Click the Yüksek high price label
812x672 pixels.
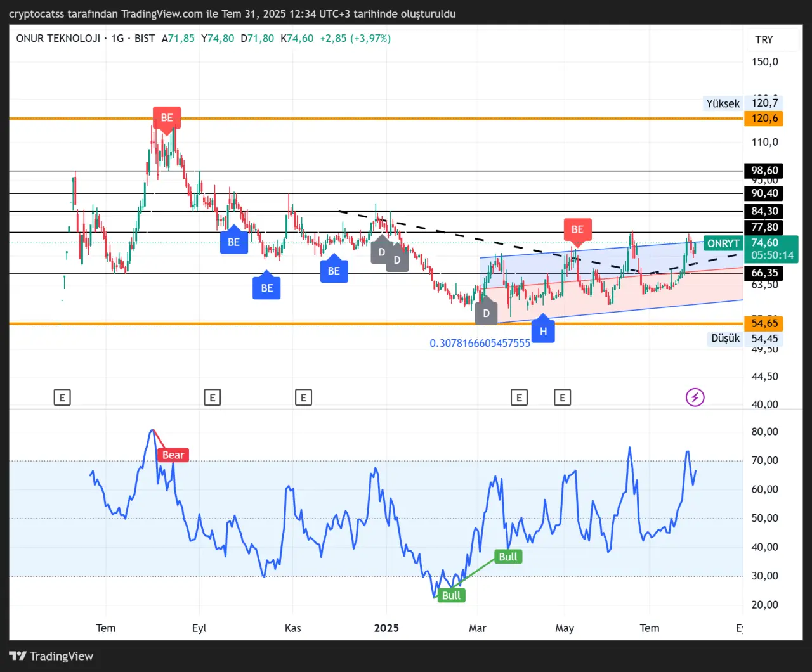tap(723, 103)
